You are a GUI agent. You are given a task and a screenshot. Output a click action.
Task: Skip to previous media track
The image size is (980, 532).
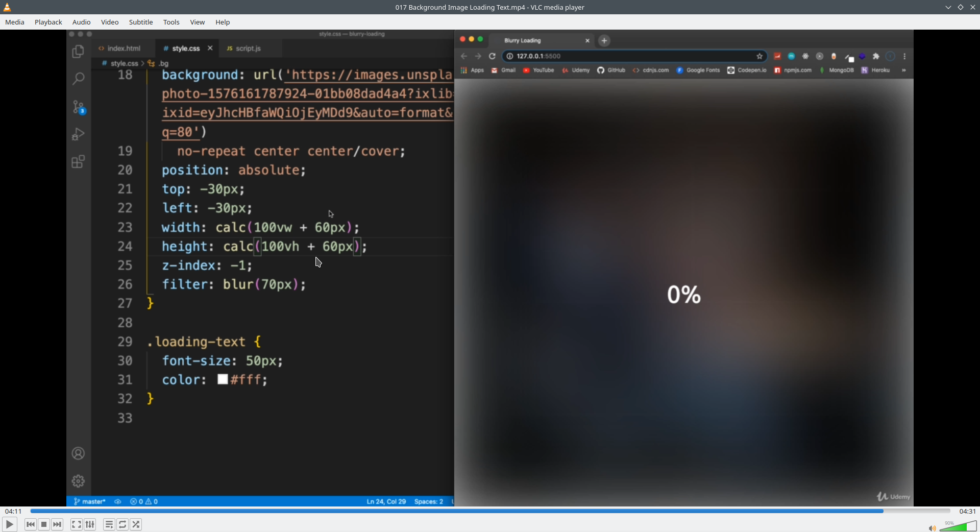coord(31,524)
